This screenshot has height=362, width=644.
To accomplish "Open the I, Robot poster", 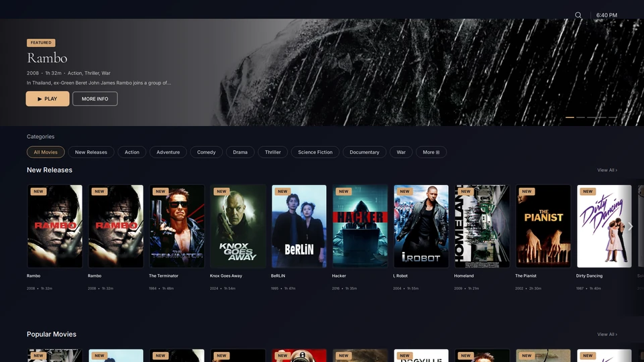I will pos(421,226).
